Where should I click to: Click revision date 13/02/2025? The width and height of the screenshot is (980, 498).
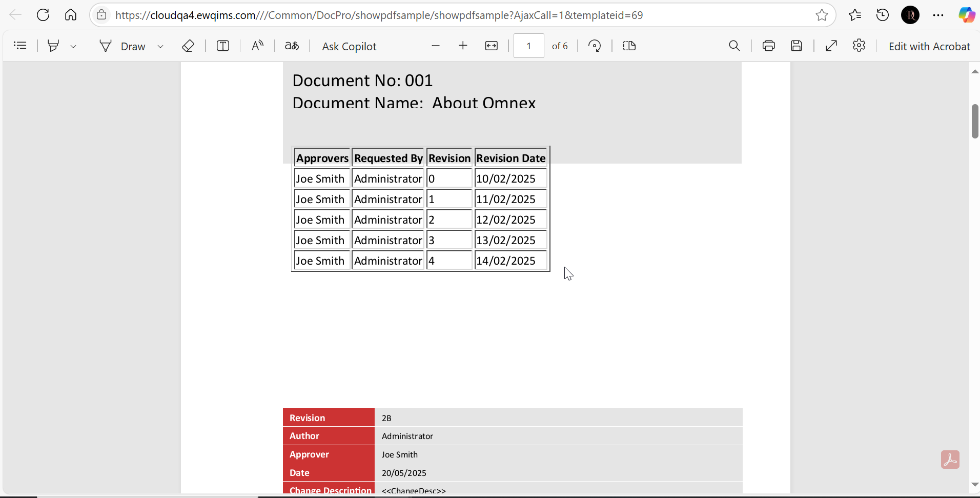(x=506, y=240)
